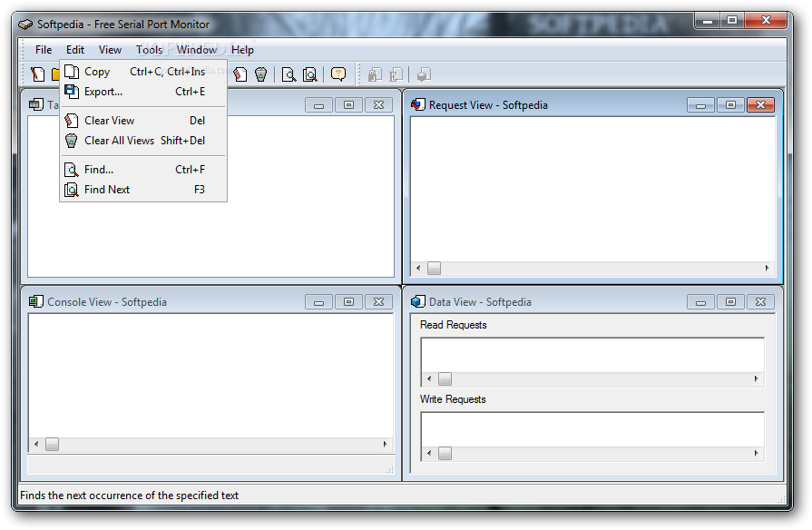Click the Free Serial Port Monitor title icon
812x530 pixels.
pyautogui.click(x=25, y=25)
